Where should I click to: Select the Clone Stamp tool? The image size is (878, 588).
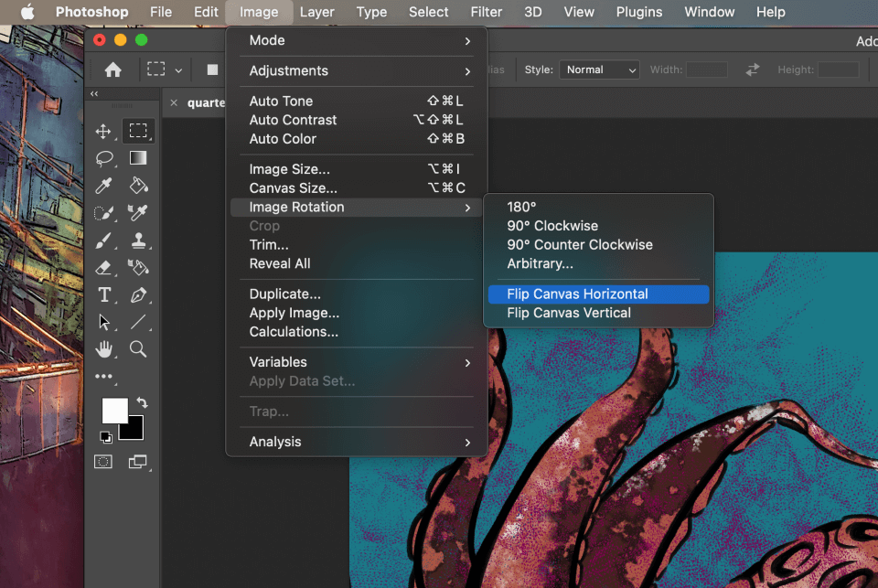(x=138, y=241)
